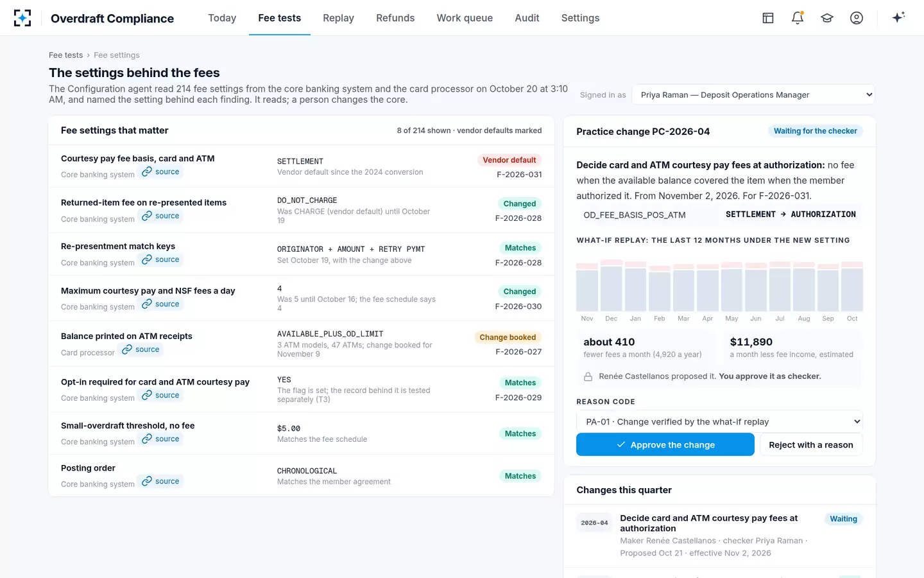Open source link for Balance printed on ATM receipts

click(141, 349)
